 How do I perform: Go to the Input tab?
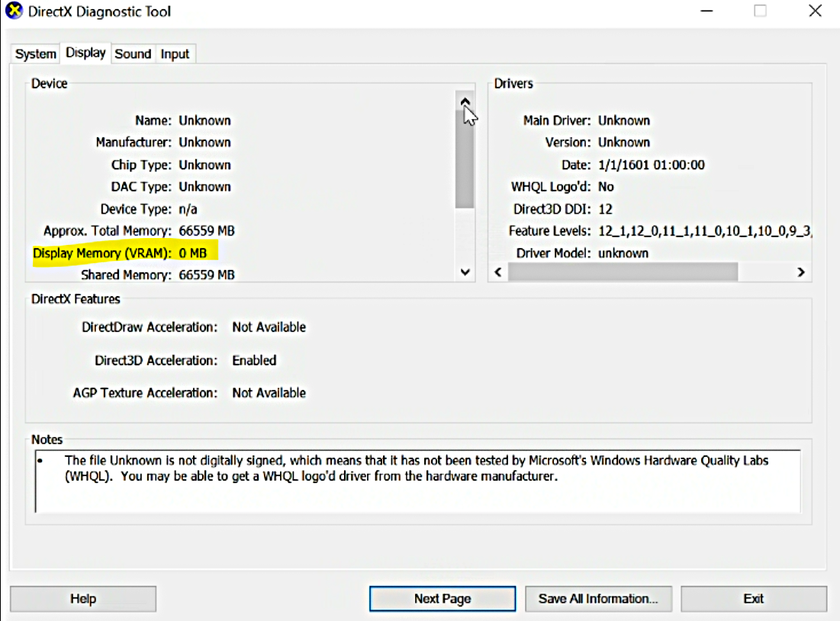(x=175, y=54)
